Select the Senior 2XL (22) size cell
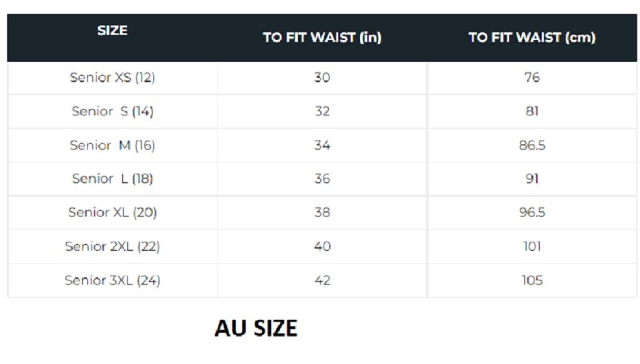This screenshot has width=640, height=364. point(112,246)
